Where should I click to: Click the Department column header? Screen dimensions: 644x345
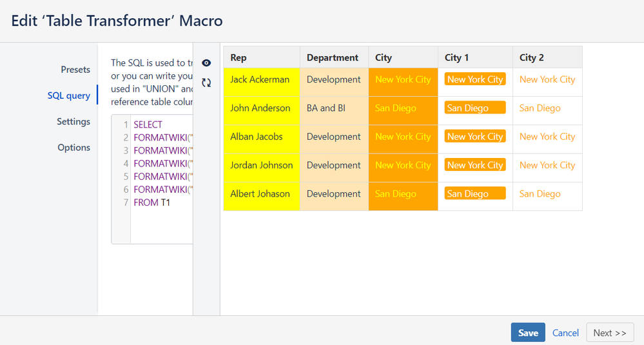point(333,57)
